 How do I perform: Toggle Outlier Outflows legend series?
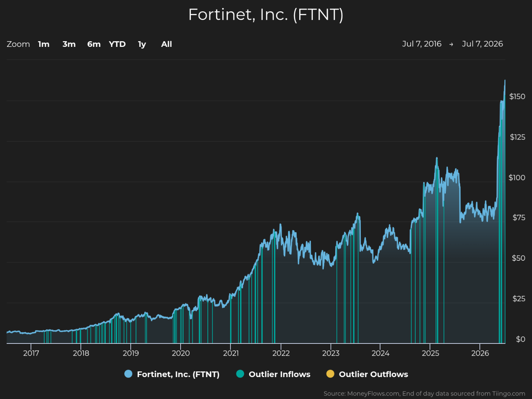[367, 374]
